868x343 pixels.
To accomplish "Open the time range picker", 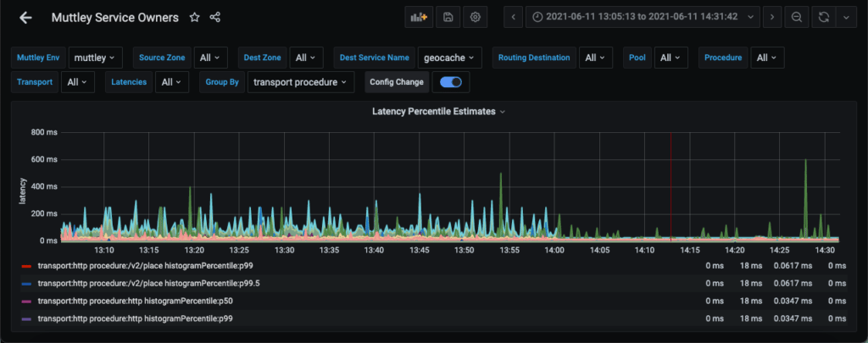I will (x=643, y=17).
